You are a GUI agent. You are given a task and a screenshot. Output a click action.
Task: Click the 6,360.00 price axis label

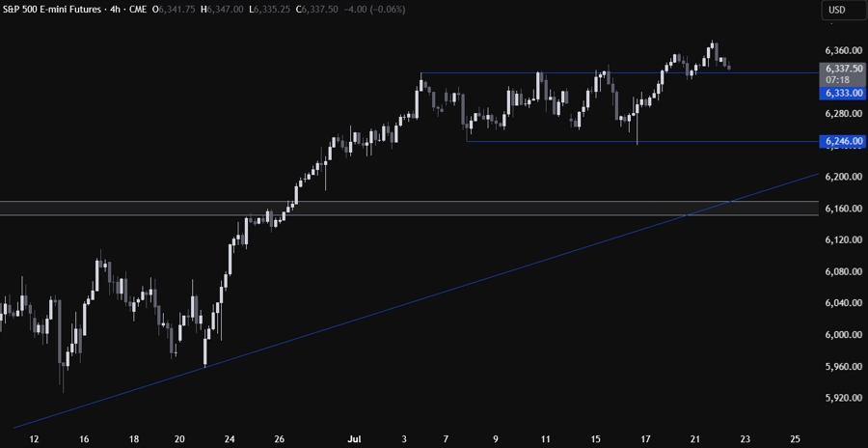[843, 50]
